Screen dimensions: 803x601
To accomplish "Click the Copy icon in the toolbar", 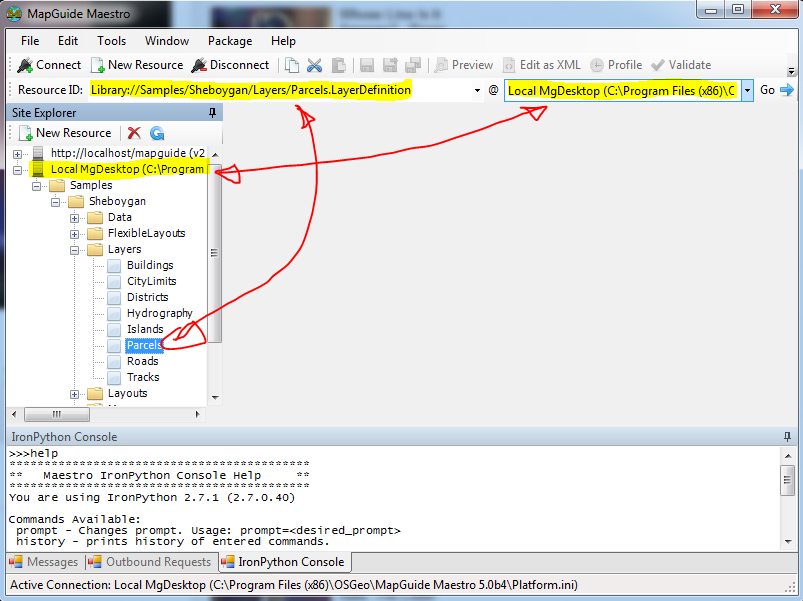I will point(292,65).
